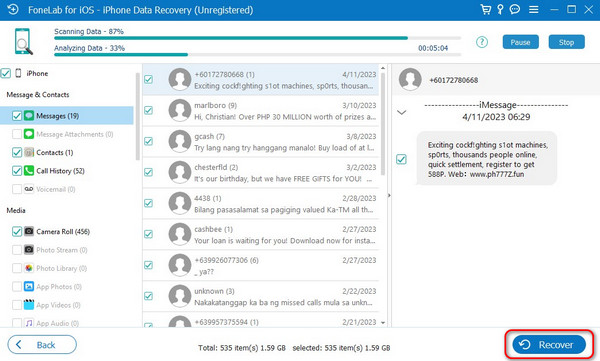
Task: Click the Total 535 item(s) status text
Action: coord(242,348)
